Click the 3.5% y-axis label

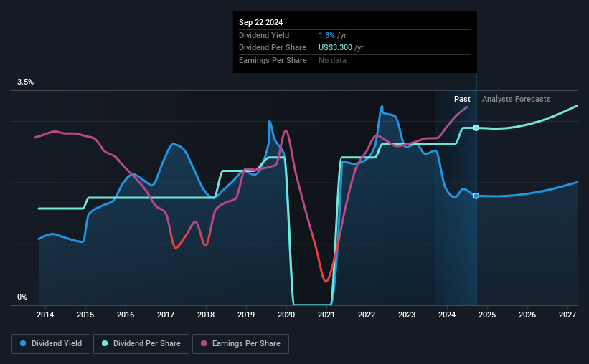[25, 82]
